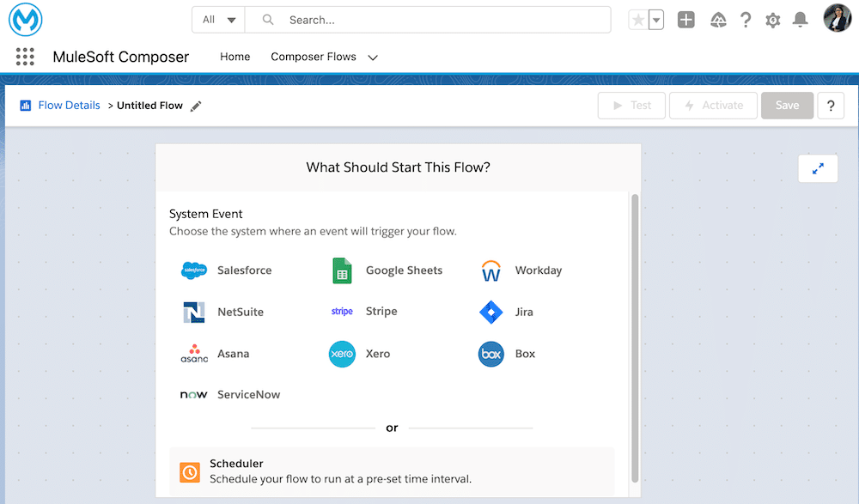Click the Flow Details breadcrumb link
Viewport: 859px width, 504px height.
click(69, 106)
